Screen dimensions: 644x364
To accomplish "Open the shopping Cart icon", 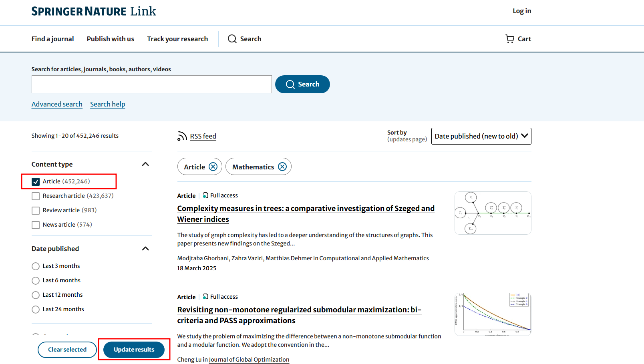I will coord(510,39).
